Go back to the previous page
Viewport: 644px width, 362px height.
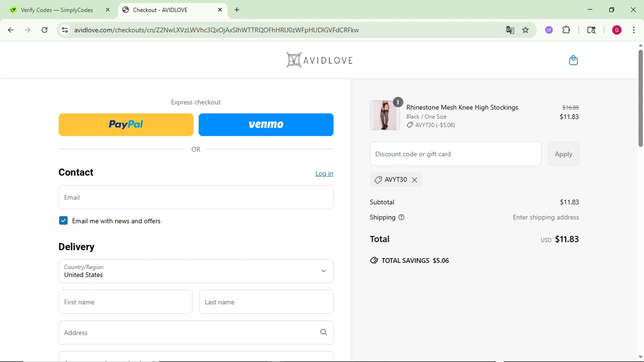click(11, 30)
